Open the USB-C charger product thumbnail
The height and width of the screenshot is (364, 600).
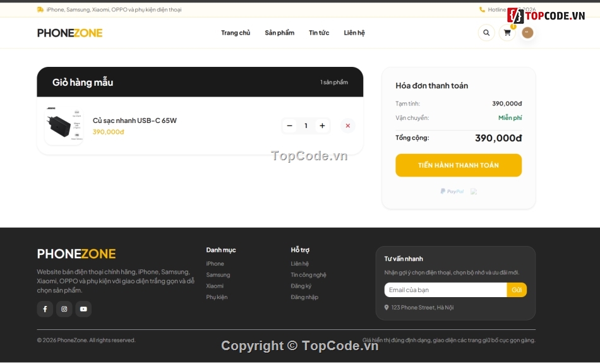64,125
